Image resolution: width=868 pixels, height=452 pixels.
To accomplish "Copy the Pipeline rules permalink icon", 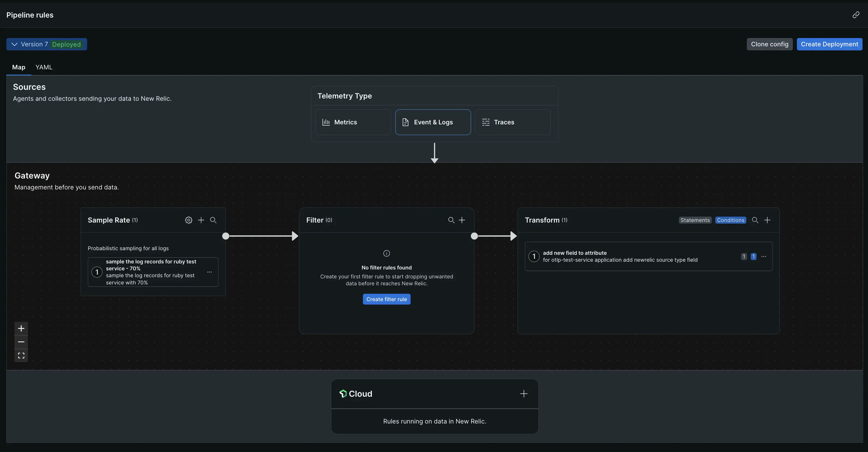I will (x=856, y=15).
